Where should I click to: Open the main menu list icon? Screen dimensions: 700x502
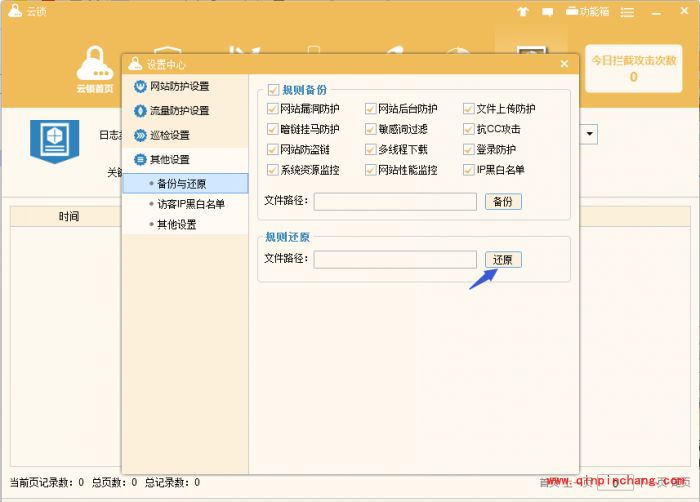627,13
